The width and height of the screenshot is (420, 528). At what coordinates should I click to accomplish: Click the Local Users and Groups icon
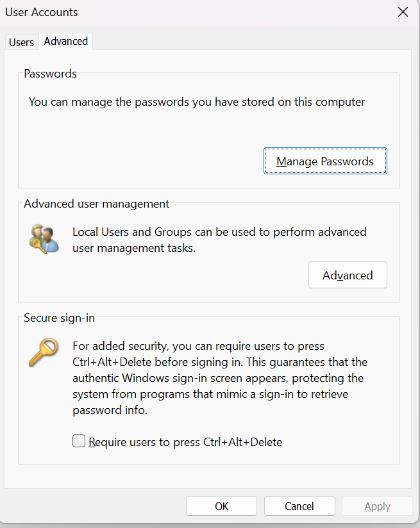(x=44, y=239)
